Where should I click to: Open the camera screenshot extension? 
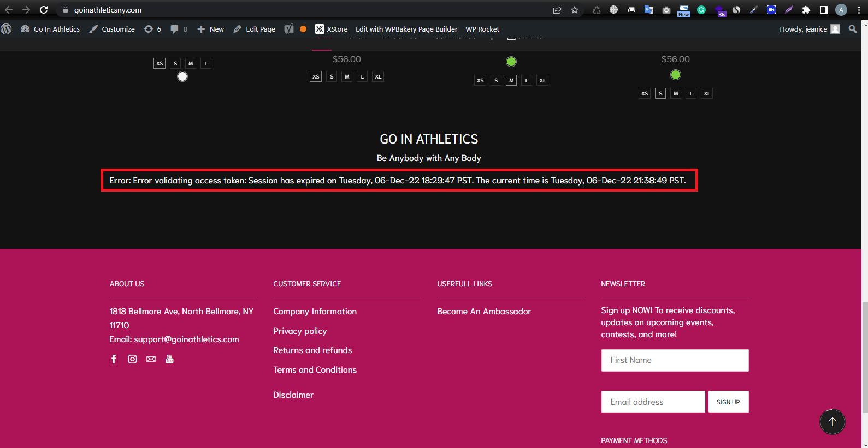tap(666, 10)
